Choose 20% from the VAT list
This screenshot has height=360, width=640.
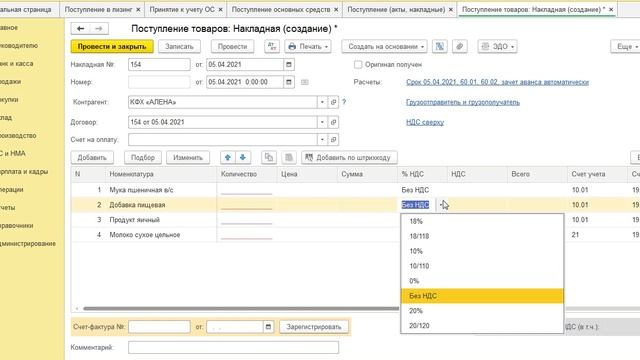click(x=482, y=311)
